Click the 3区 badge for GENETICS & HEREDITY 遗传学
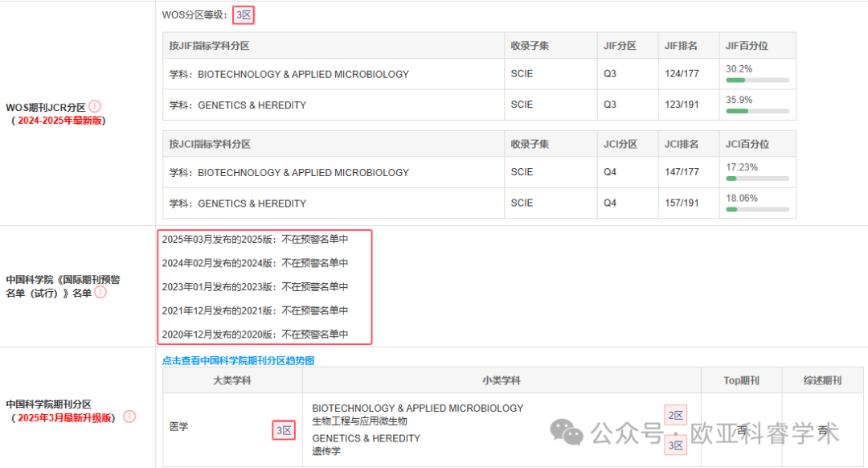The width and height of the screenshot is (868, 468). [675, 445]
